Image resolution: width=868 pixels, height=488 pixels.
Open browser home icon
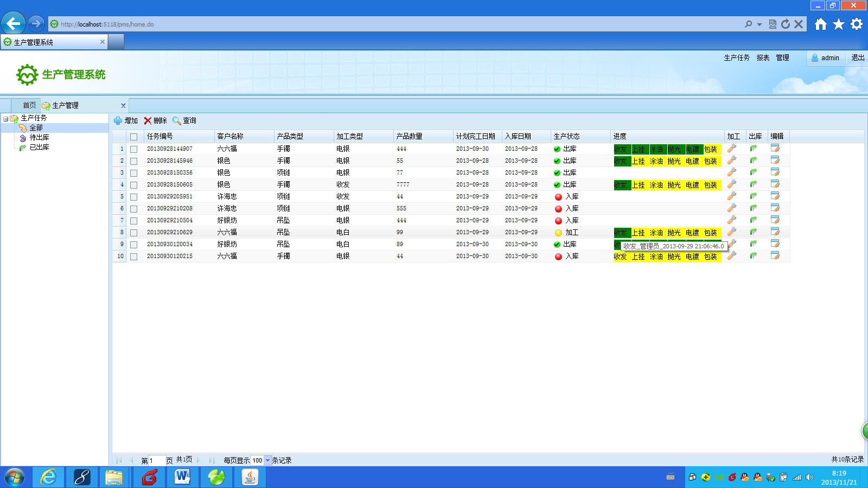coord(821,24)
